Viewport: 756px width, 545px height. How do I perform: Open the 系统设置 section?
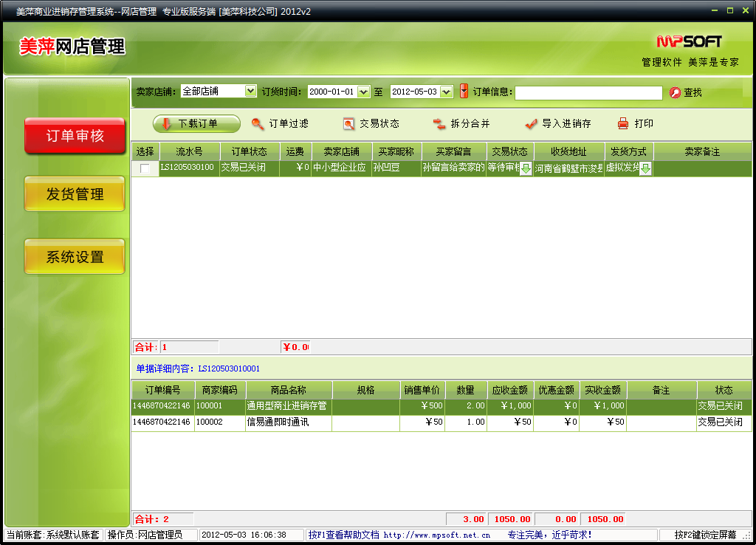pyautogui.click(x=75, y=257)
